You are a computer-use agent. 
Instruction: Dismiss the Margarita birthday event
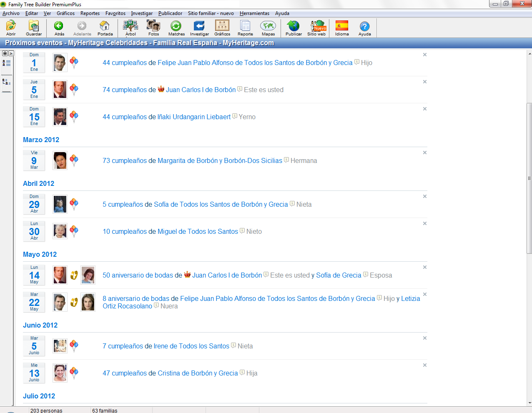coord(425,153)
